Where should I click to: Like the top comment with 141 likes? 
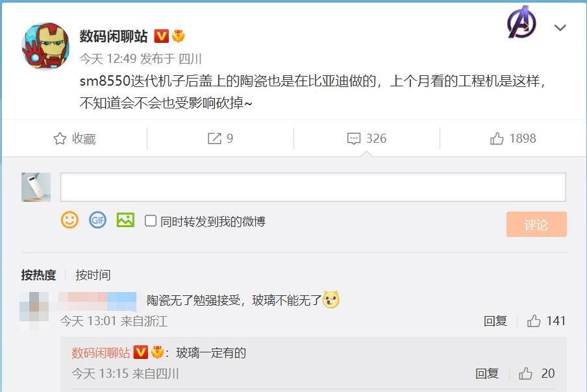pos(546,321)
